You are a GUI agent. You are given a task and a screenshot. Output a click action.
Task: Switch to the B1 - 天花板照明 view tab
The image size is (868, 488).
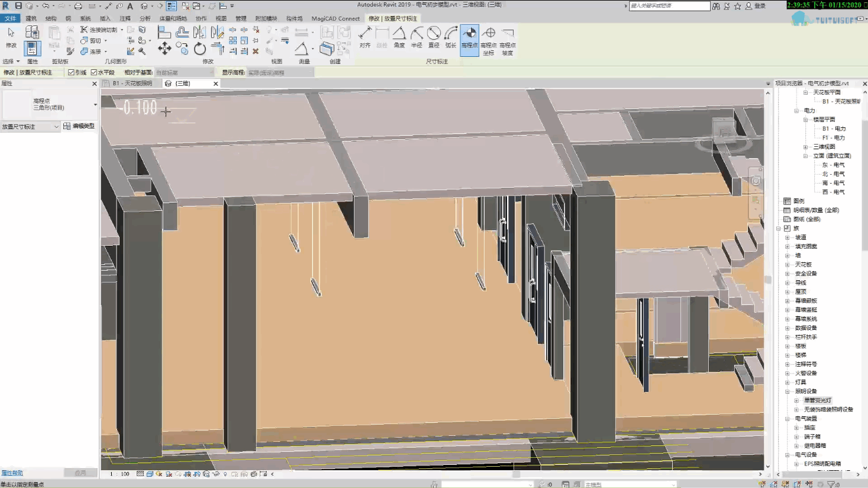132,84
